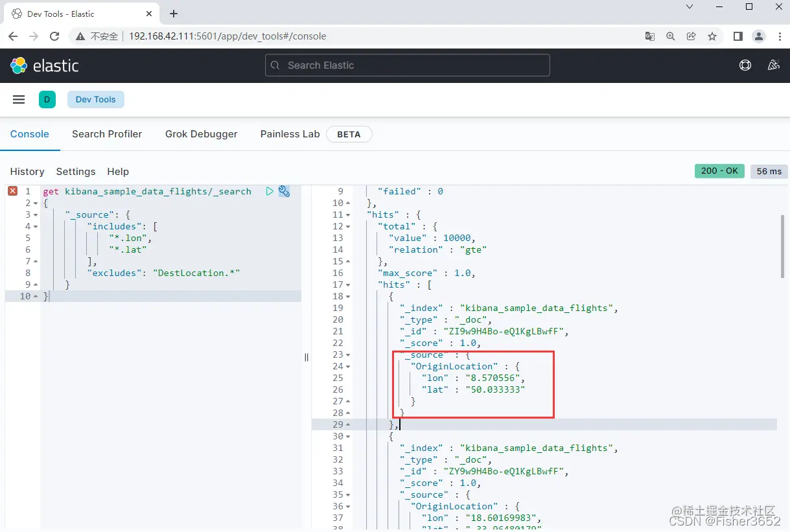The width and height of the screenshot is (790, 532).
Task: Toggle the browser side panel
Action: click(x=738, y=36)
